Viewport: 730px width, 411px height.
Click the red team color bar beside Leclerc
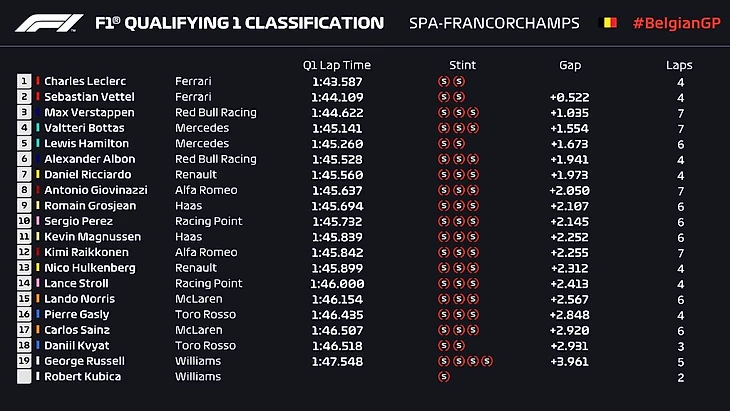point(38,81)
